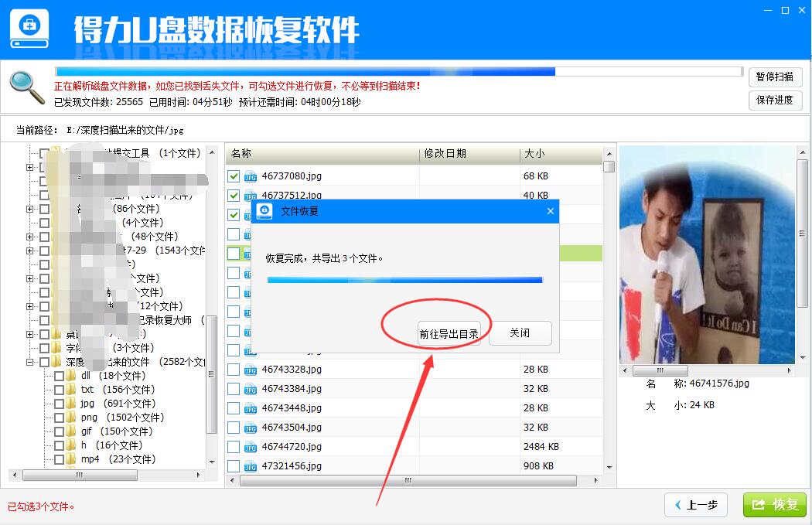Click the JPG icon beside 46737080.jpg
Viewport: 812px width, 525px height.
click(x=251, y=176)
